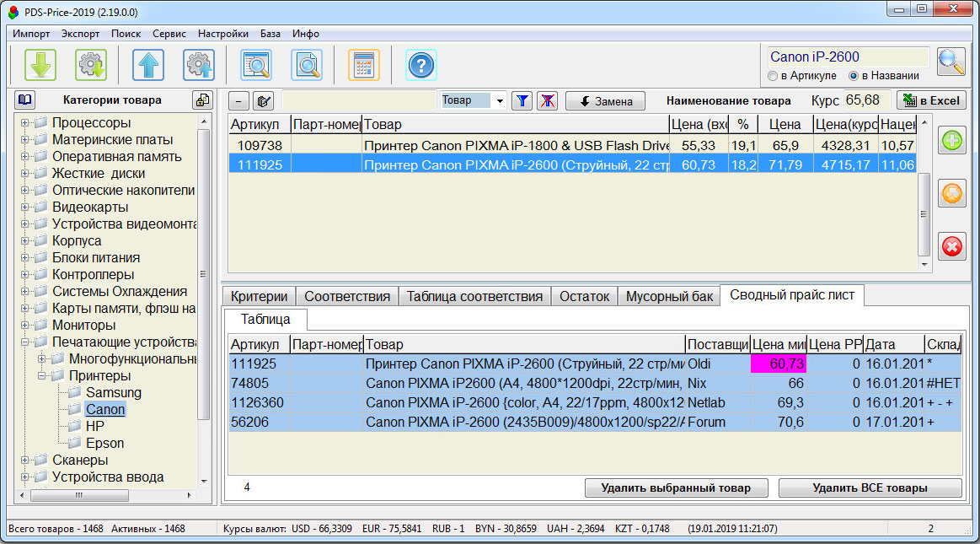Click the magenta highlighted price cell 60,73

click(x=777, y=363)
